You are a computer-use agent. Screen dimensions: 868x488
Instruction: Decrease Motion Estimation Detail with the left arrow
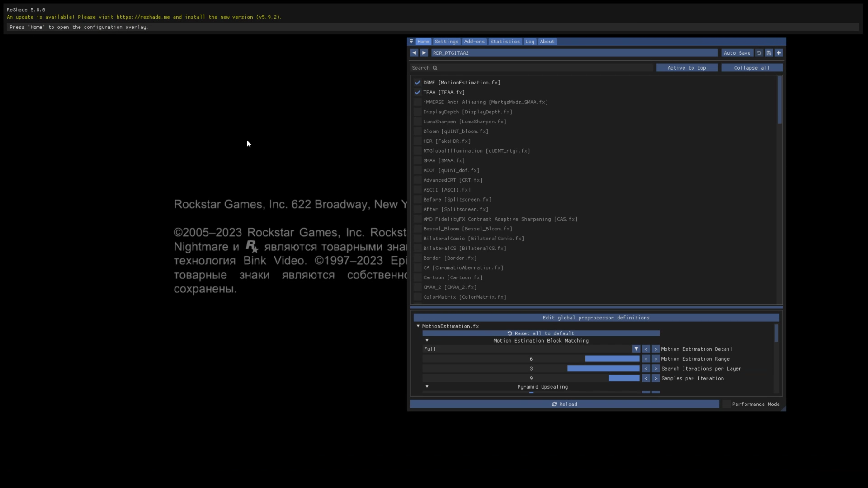[x=646, y=349]
